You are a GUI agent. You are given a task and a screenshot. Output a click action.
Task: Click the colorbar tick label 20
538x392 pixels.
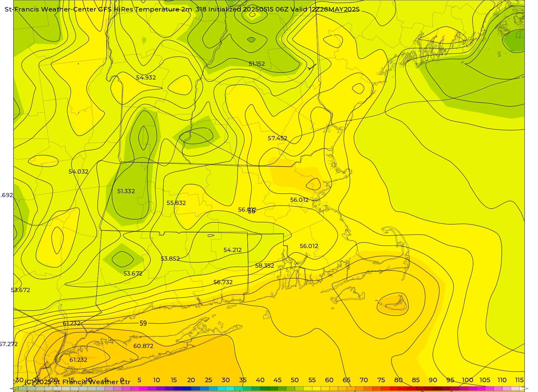191,380
